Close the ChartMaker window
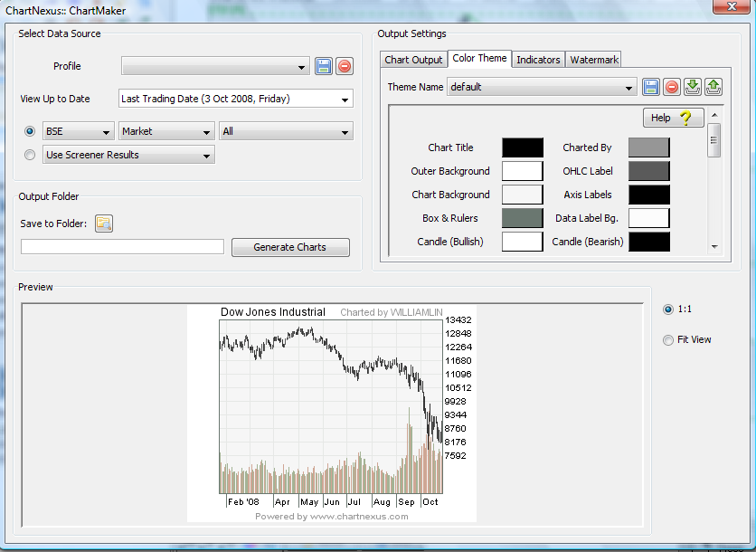The height and width of the screenshot is (552, 756). (730, 8)
